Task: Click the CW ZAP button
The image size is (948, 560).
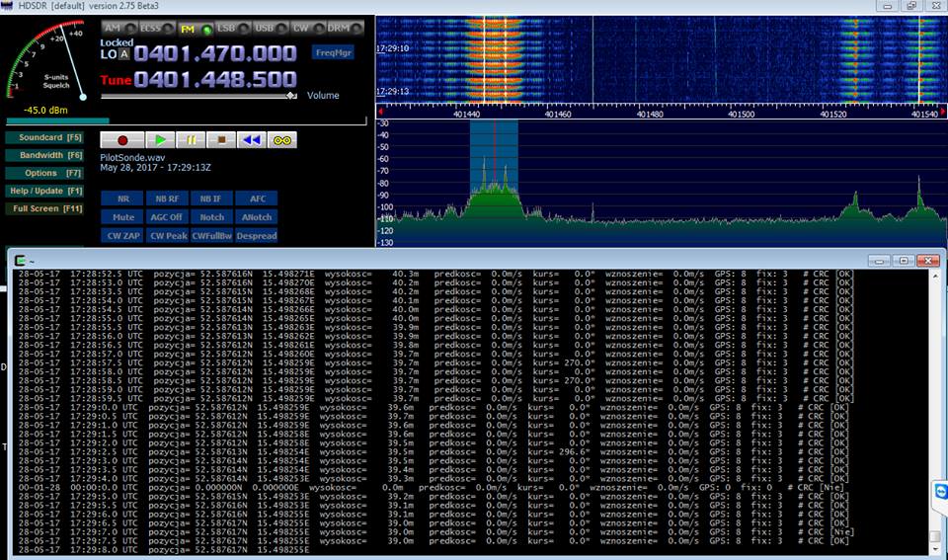Action: click(122, 236)
